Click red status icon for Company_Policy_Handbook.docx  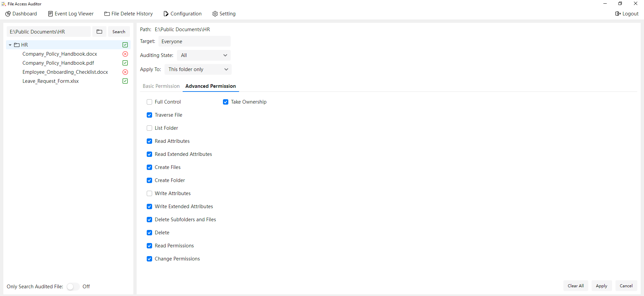(x=125, y=54)
